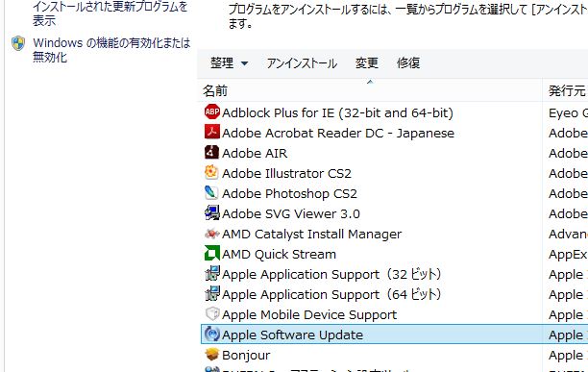
Task: Click Apple publisher cell in Bonjour row
Action: click(568, 355)
